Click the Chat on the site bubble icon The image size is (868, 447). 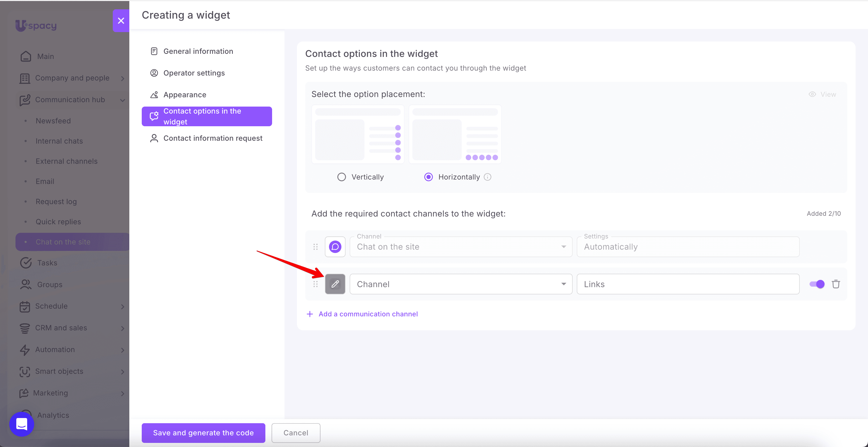pos(335,247)
